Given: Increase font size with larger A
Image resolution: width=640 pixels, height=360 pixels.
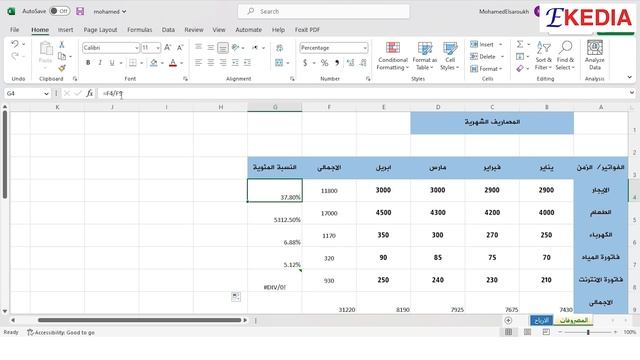Looking at the screenshot, I should 168,48.
